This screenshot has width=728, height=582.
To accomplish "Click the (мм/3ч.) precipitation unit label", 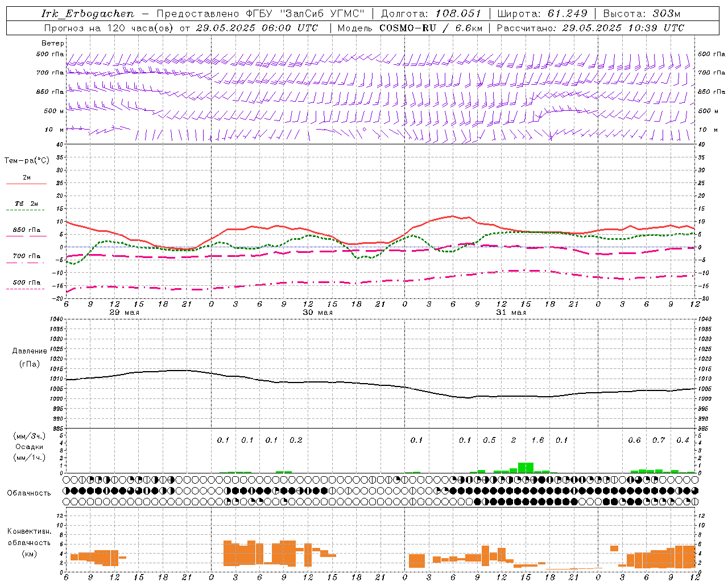I will 30,436.
